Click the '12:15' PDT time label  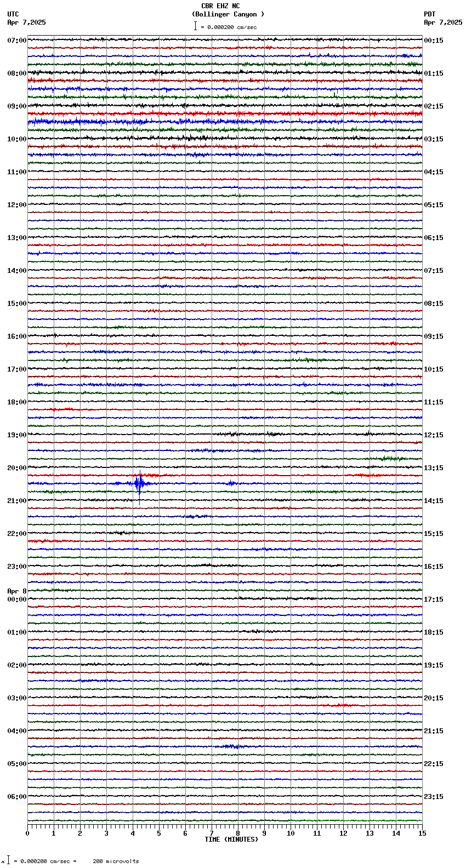pos(434,435)
